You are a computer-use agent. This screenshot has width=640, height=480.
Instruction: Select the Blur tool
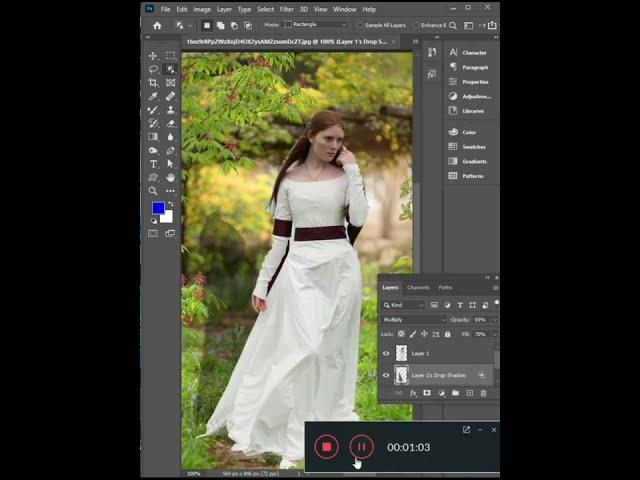click(x=171, y=137)
